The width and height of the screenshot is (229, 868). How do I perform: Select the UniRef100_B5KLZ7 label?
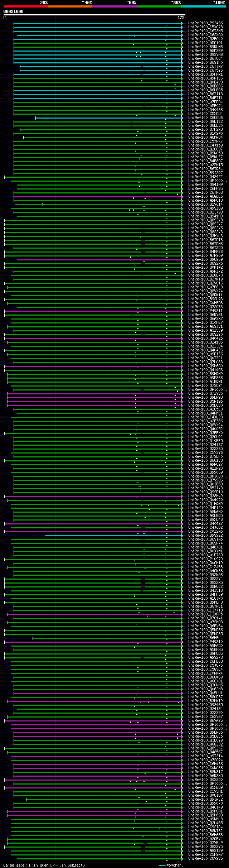(x=205, y=157)
